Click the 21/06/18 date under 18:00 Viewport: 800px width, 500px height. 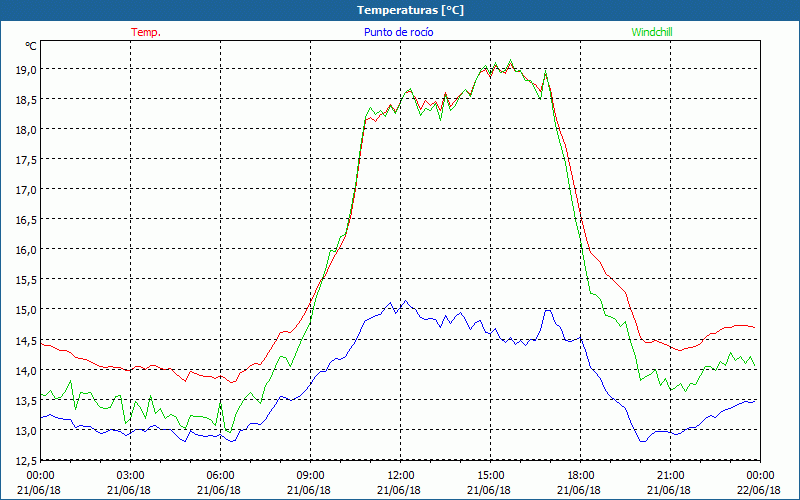(579, 490)
